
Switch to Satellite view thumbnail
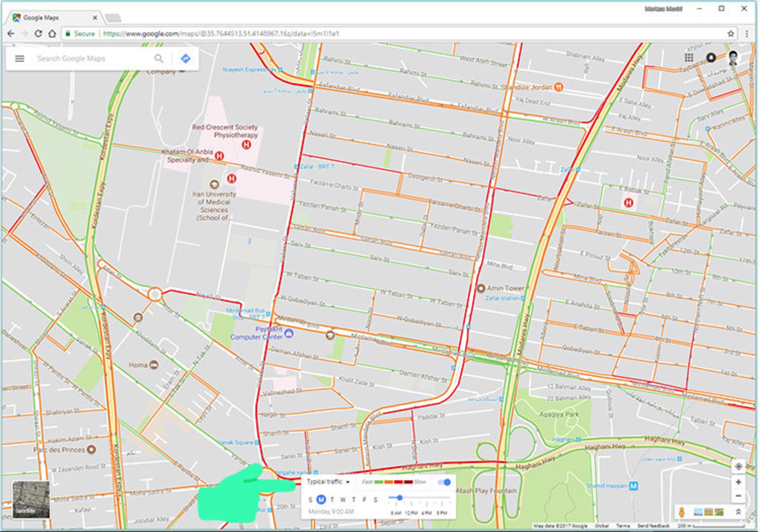[31, 500]
